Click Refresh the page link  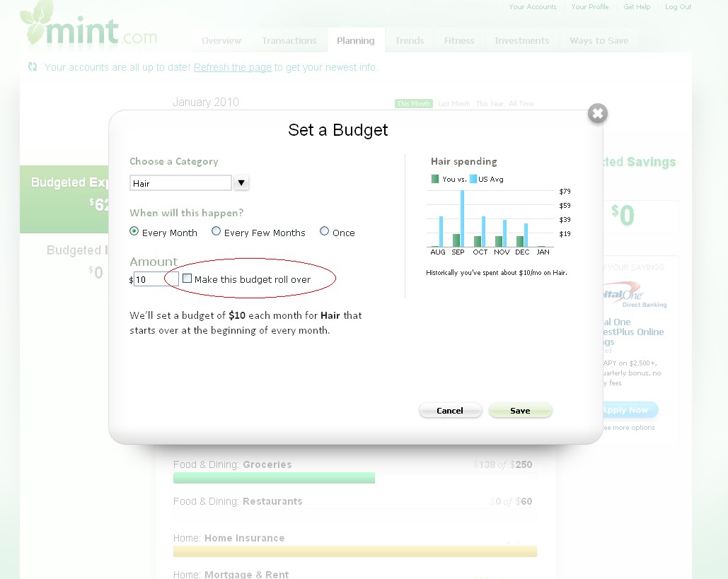pos(232,67)
